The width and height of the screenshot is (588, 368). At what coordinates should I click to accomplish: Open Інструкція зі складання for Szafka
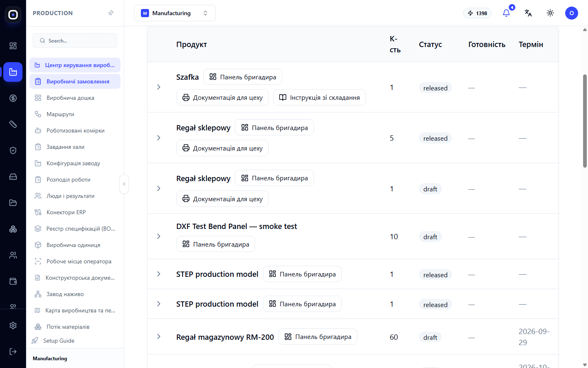(319, 97)
